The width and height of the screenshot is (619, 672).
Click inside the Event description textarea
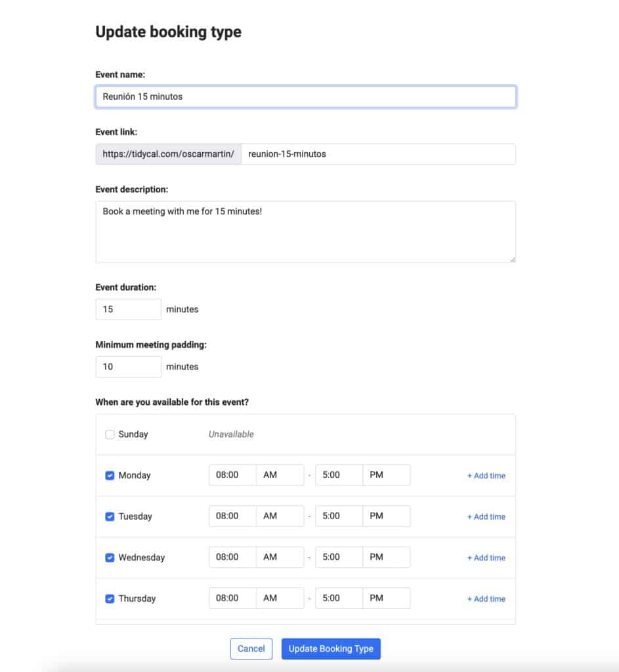[x=306, y=232]
